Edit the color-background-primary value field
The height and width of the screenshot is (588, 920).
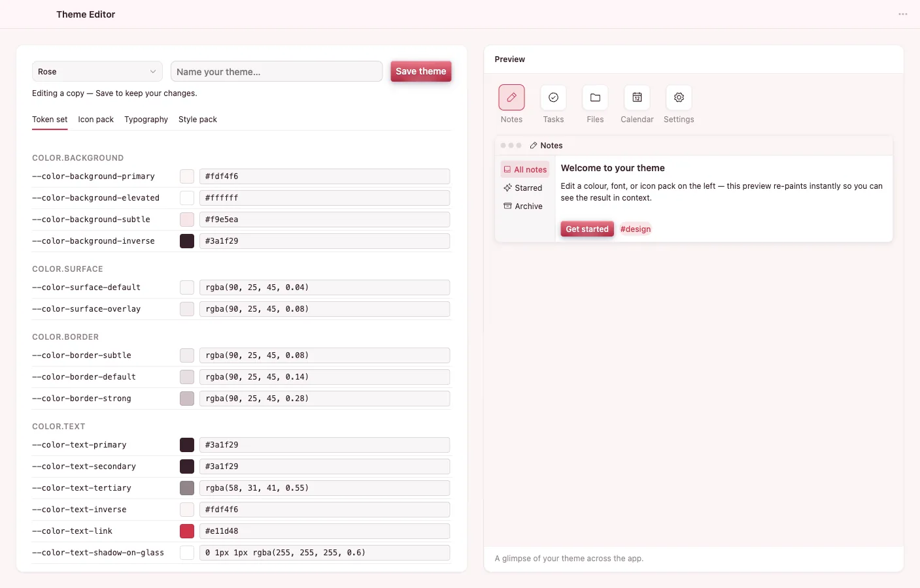pyautogui.click(x=324, y=176)
